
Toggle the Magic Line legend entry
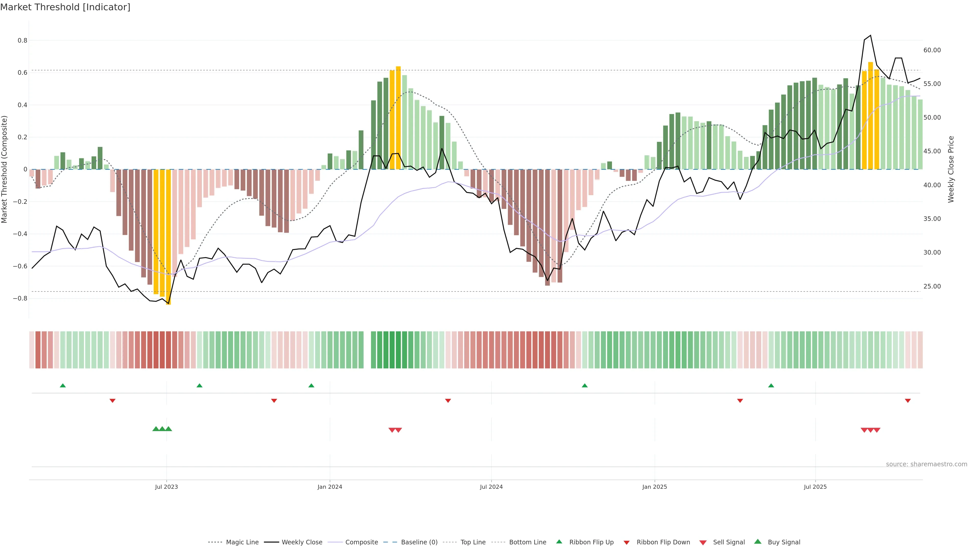click(x=242, y=542)
